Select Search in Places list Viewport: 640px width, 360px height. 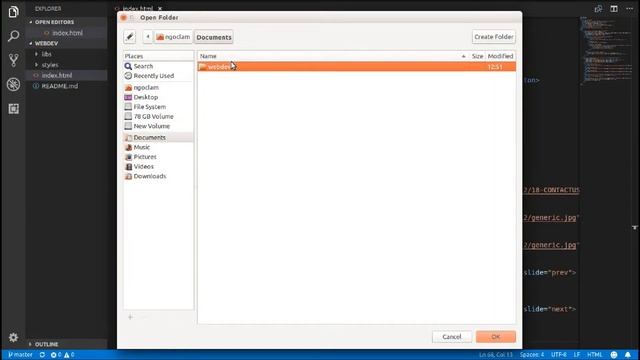coord(158,66)
